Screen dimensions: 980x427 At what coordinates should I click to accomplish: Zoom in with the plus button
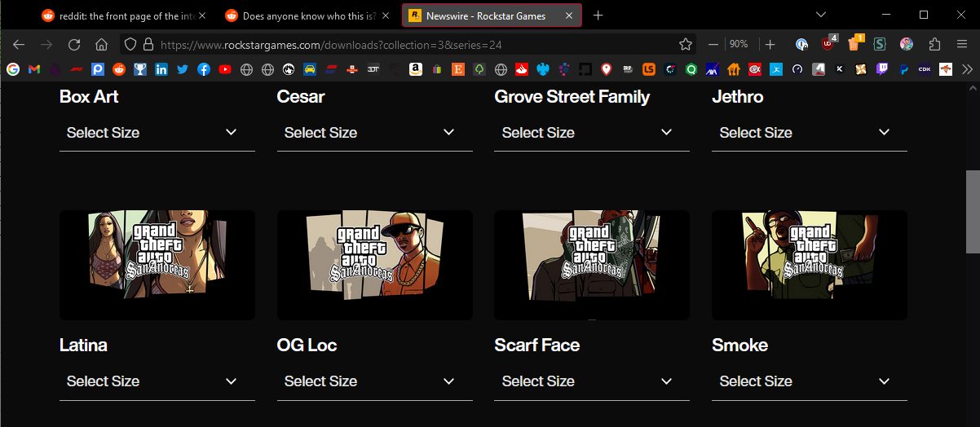(x=770, y=44)
